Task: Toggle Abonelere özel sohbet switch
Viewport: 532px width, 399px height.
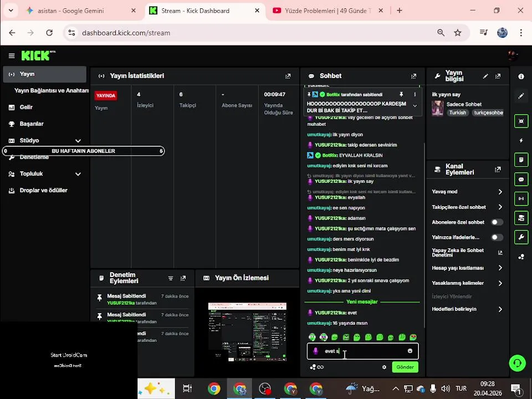Action: (497, 222)
